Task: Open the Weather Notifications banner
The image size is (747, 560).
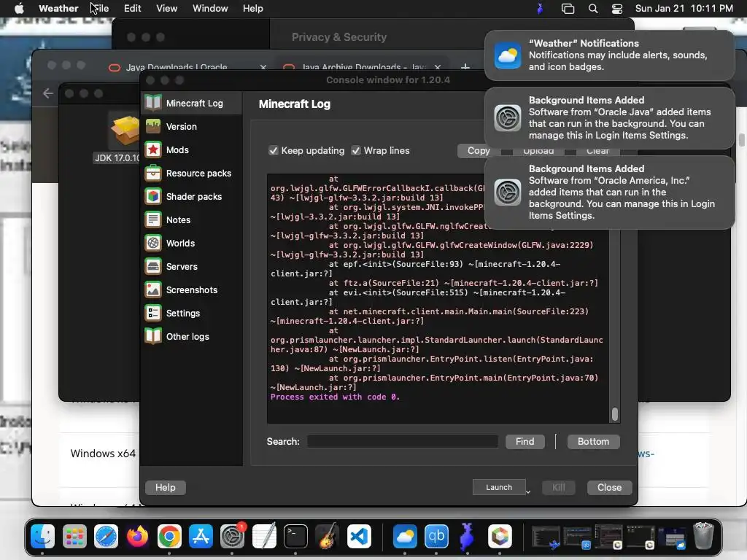Action: click(609, 55)
